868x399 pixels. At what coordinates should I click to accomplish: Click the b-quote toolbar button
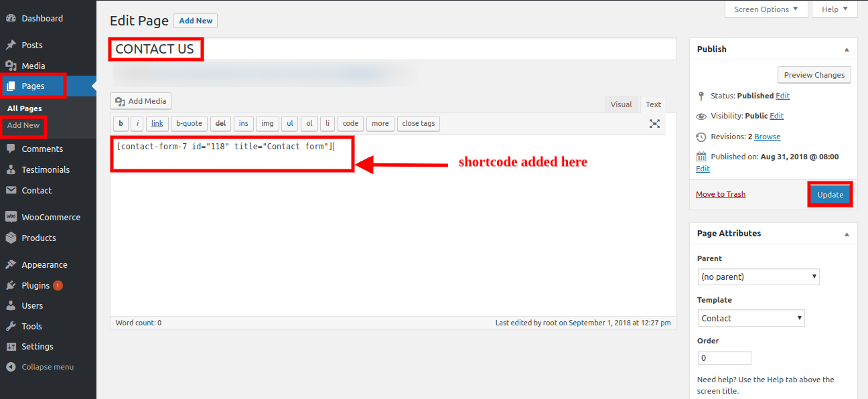pos(189,123)
